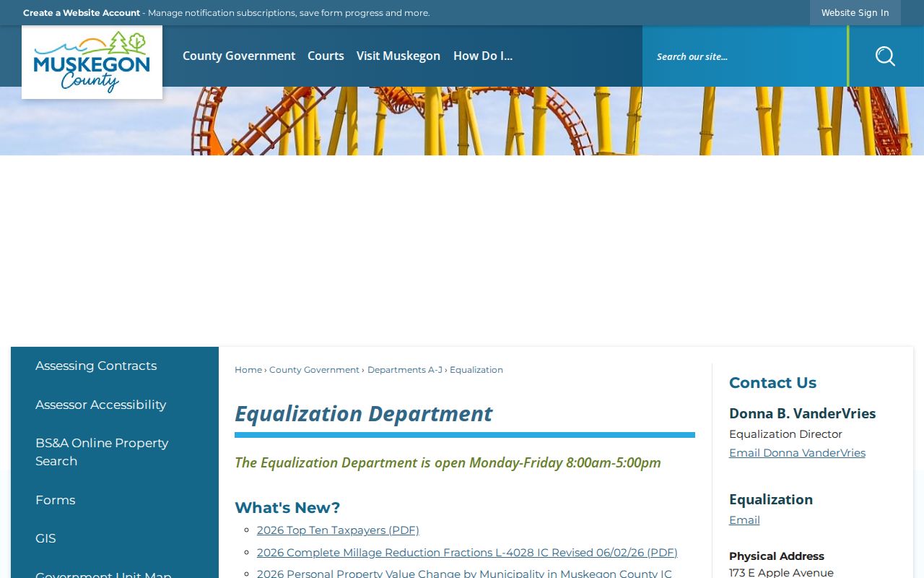Screen dimensions: 924x578
Task: Click the Physical Address label
Action: (x=777, y=556)
